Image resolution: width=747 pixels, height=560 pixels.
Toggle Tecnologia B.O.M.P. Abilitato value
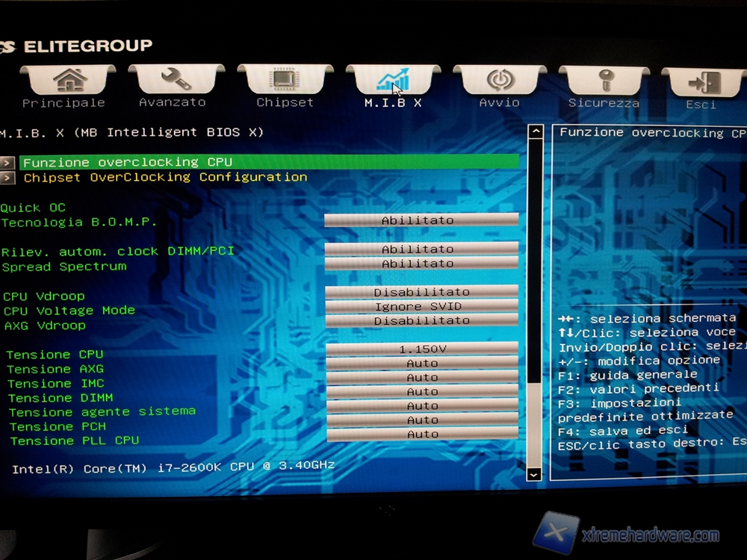click(421, 220)
